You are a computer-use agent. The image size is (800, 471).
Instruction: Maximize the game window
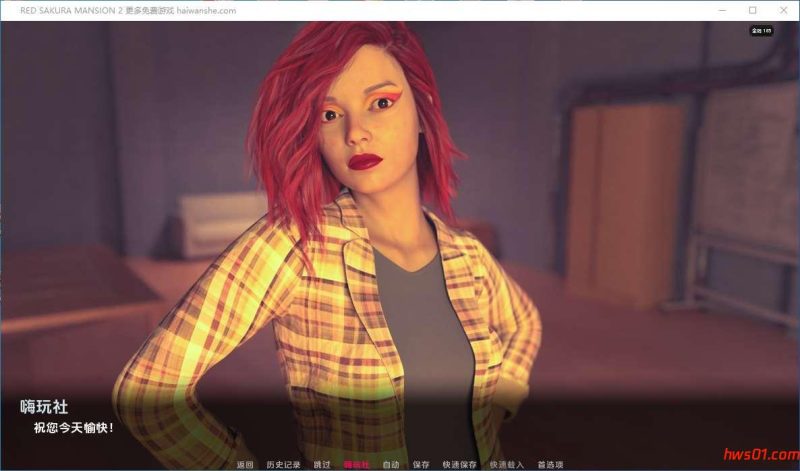coord(753,10)
